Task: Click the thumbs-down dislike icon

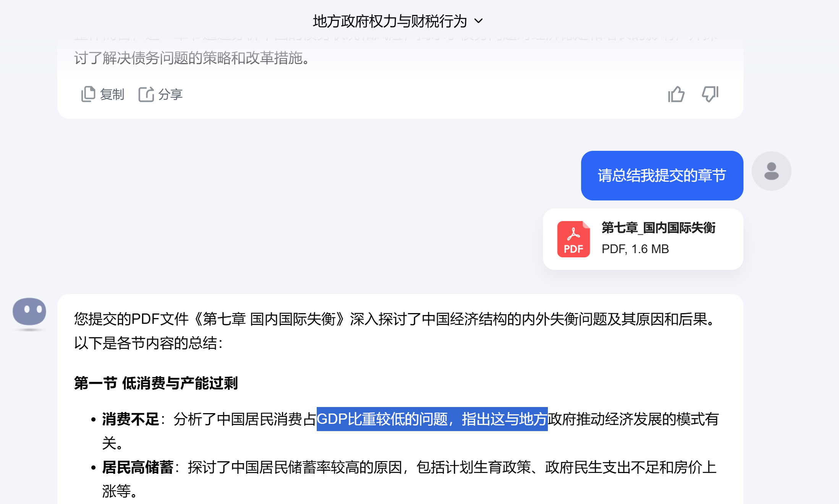Action: [710, 94]
